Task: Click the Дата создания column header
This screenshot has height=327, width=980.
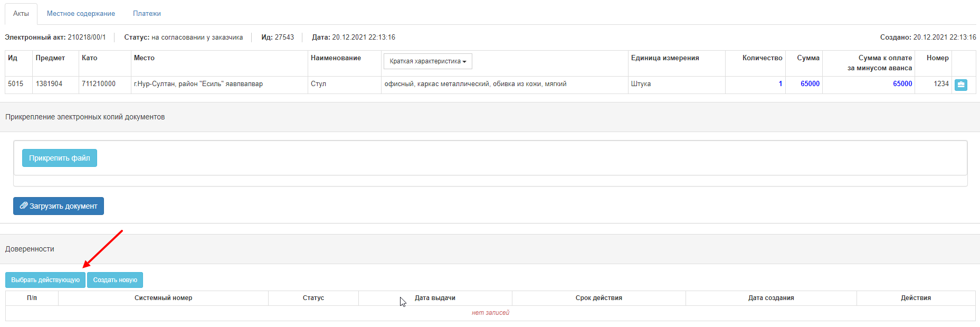Action: [770, 298]
